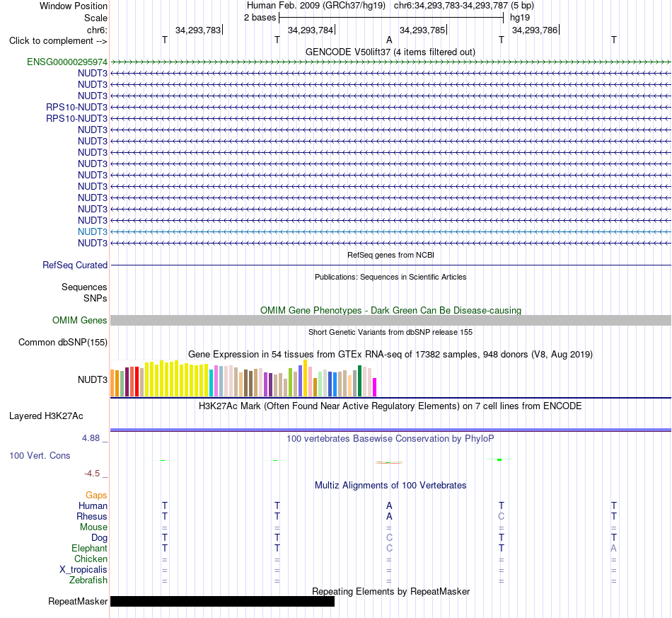Click the -4.5 PhyloP lower bound value
672x618 pixels.
click(x=92, y=474)
